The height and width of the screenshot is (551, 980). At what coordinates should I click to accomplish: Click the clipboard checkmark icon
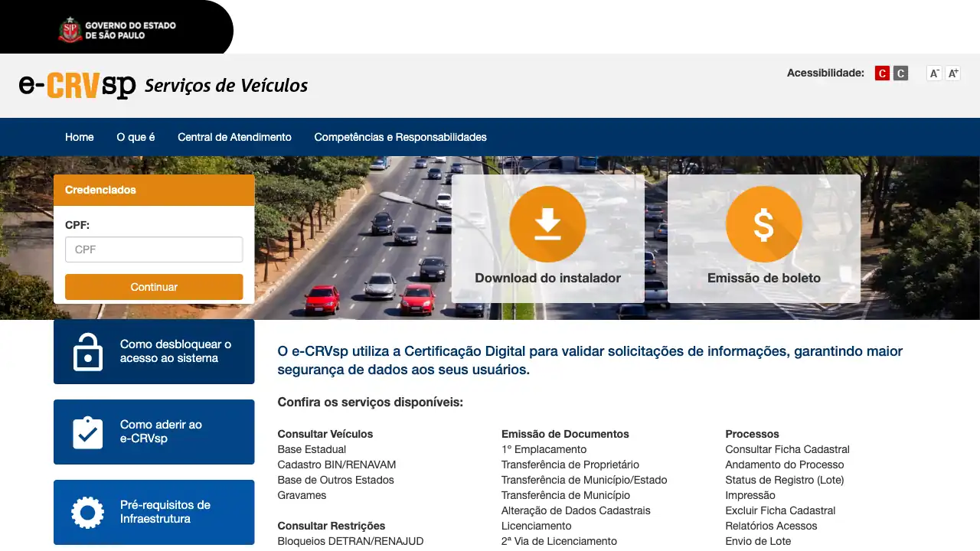point(87,432)
